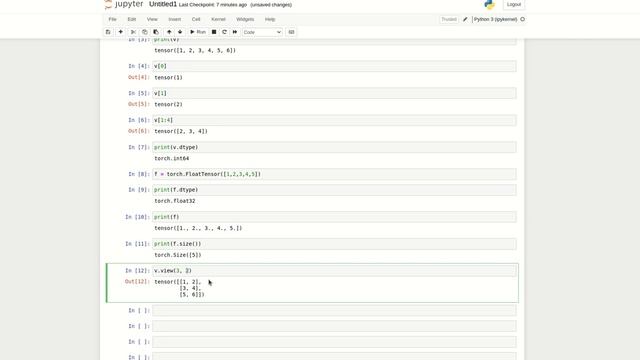Click the Logout button
Image resolution: width=640 pixels, height=360 pixels.
tap(513, 4)
